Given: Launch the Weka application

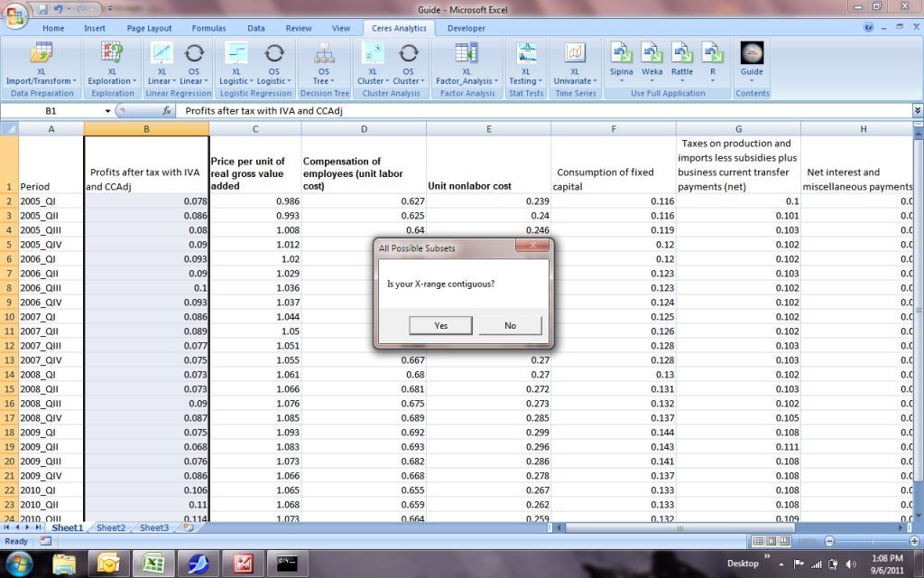Looking at the screenshot, I should [651, 62].
